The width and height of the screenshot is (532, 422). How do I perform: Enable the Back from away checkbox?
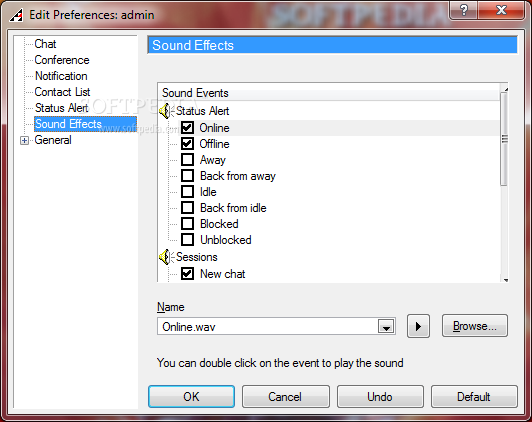coord(187,176)
